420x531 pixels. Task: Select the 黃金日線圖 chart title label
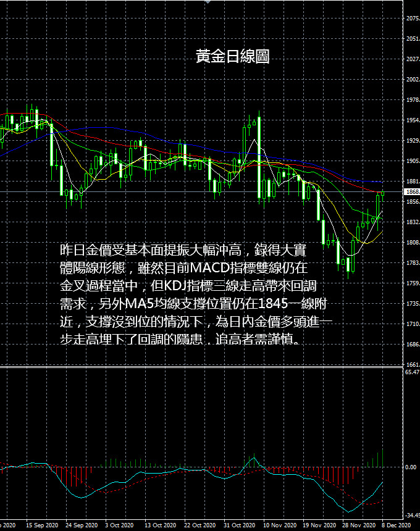[x=232, y=56]
